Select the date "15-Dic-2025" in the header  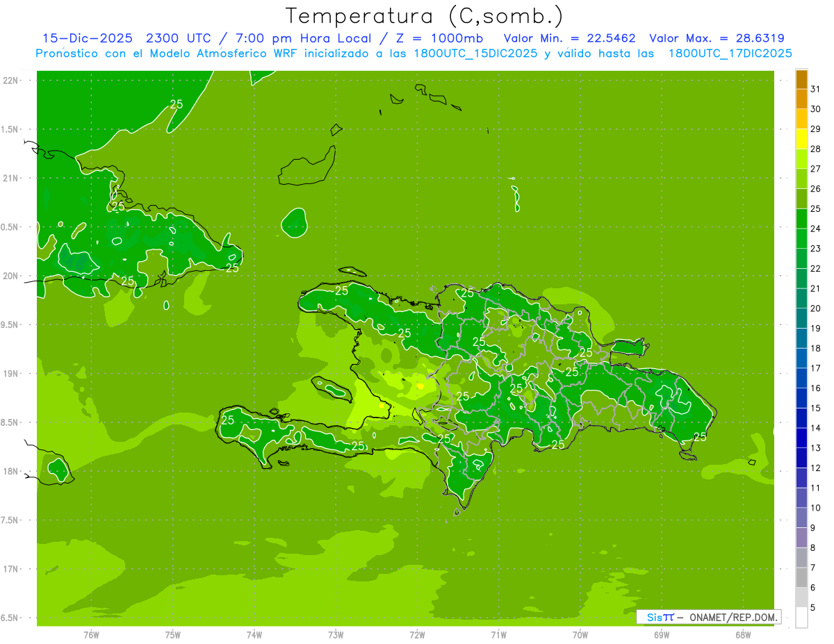(x=88, y=38)
